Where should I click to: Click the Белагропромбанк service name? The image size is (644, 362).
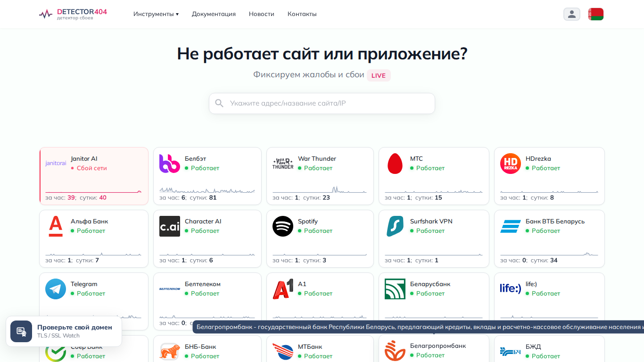pyautogui.click(x=438, y=346)
